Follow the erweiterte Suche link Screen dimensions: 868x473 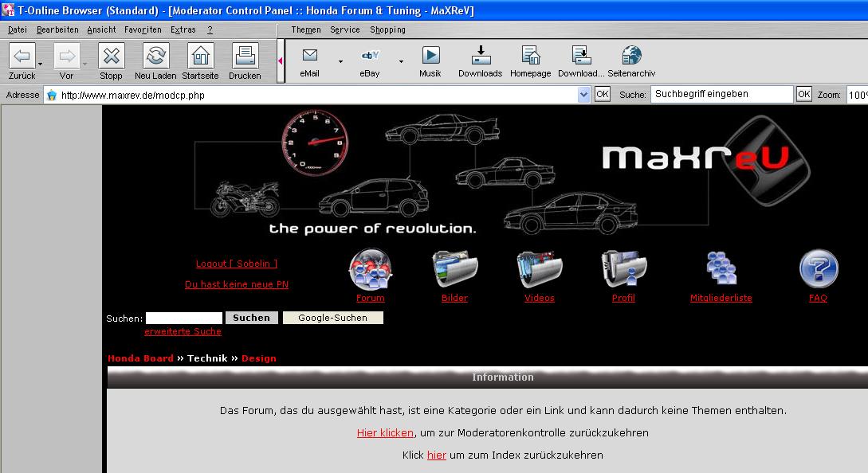coord(183,331)
